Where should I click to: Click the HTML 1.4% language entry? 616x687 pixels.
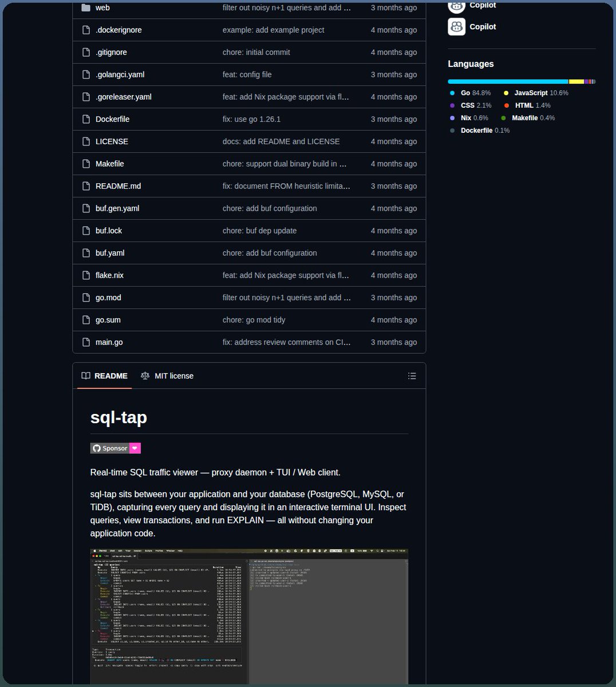click(x=527, y=105)
